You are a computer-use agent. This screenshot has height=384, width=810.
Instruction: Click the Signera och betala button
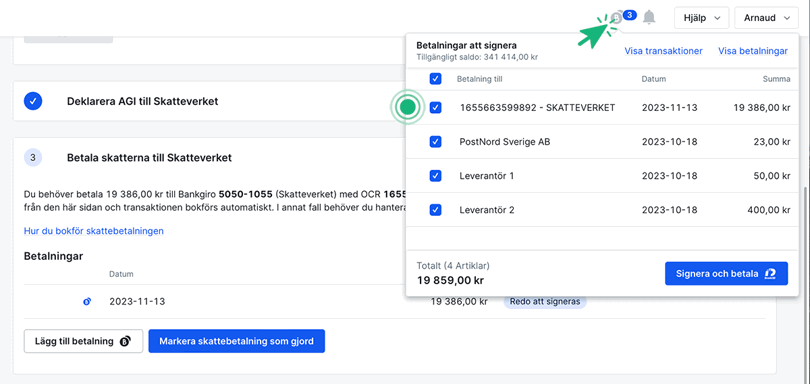(726, 273)
